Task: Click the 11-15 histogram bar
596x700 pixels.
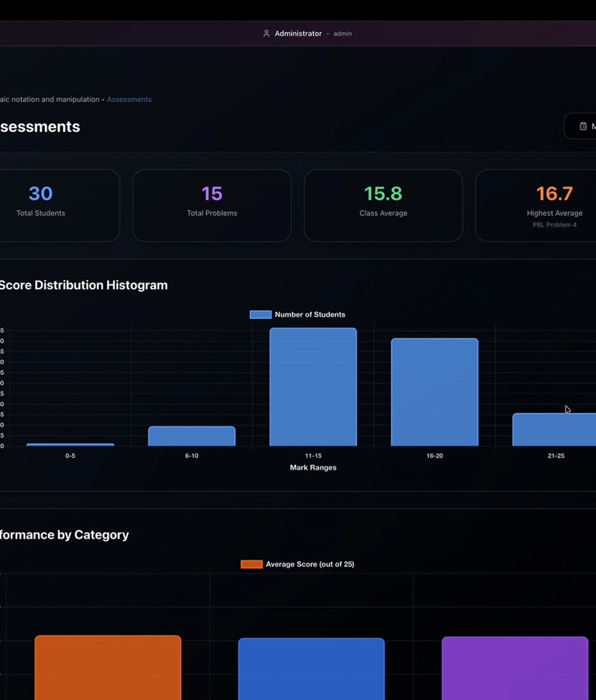Action: pyautogui.click(x=313, y=387)
